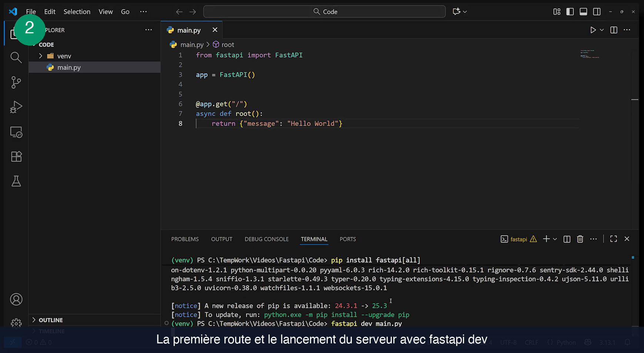Open the Run and Debug view

pos(16,107)
